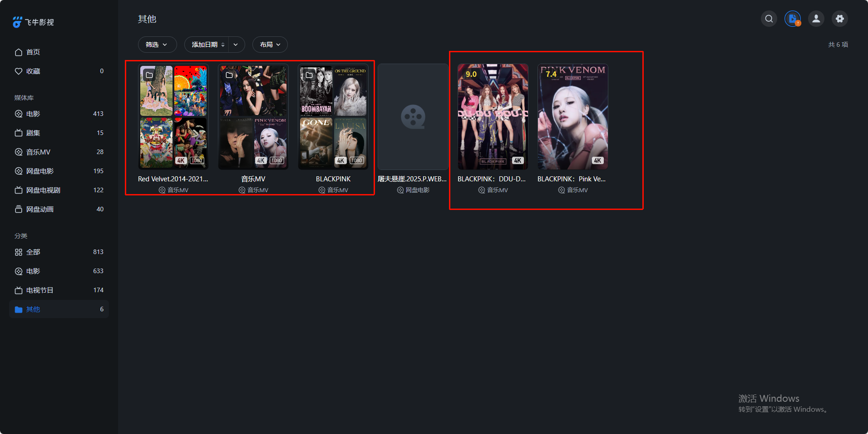Screen dimensions: 868x434
Task: Click the film reel icon beside 音乐MV in sidebar
Action: pyautogui.click(x=19, y=152)
